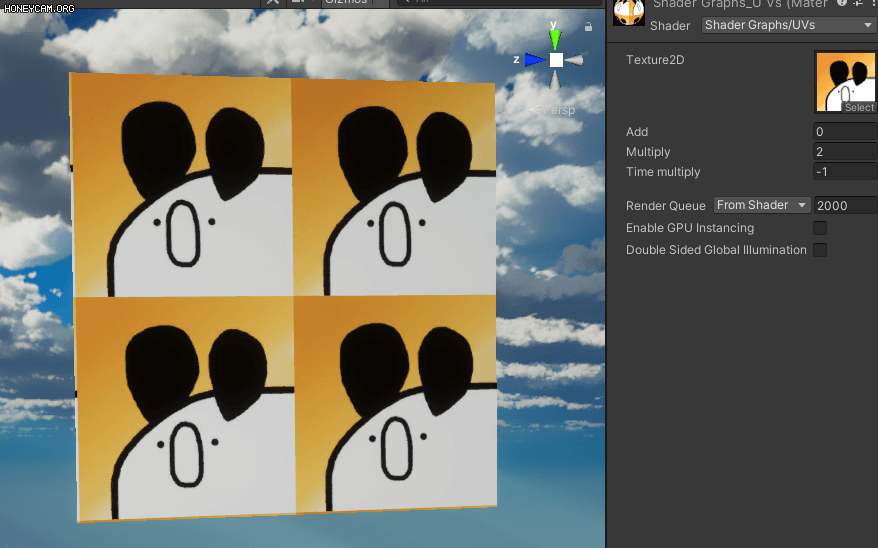Click the 'Add' property label
Screen dimensions: 878x548
[637, 132]
